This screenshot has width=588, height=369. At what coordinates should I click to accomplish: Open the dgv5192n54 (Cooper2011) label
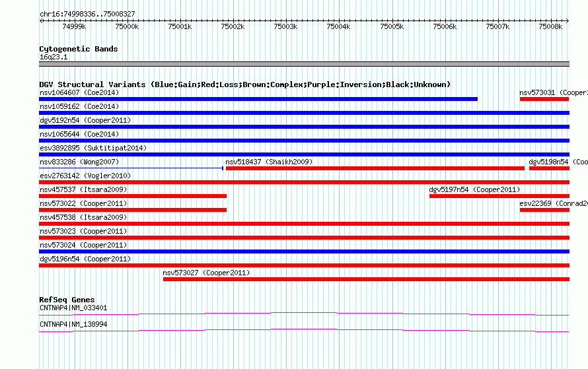85,120
